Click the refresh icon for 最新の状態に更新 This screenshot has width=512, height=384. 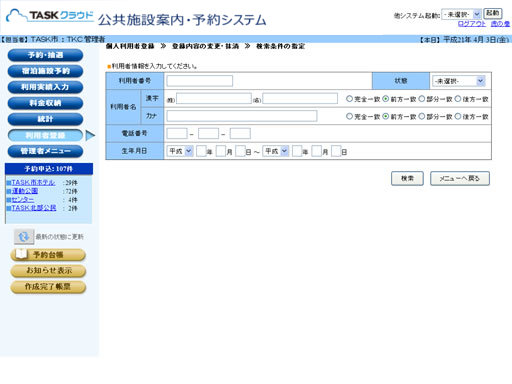click(24, 237)
